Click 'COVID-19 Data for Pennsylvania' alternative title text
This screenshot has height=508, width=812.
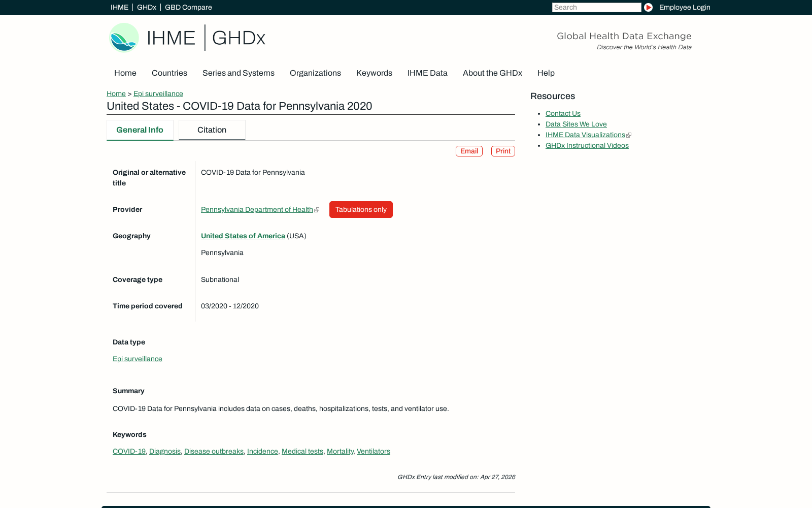click(253, 173)
